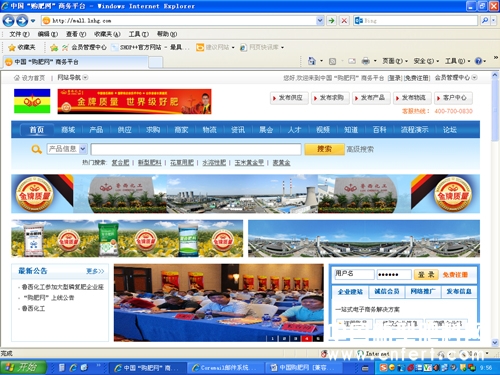Click the 发布供应 button
500x375 pixels.
pyautogui.click(x=289, y=98)
